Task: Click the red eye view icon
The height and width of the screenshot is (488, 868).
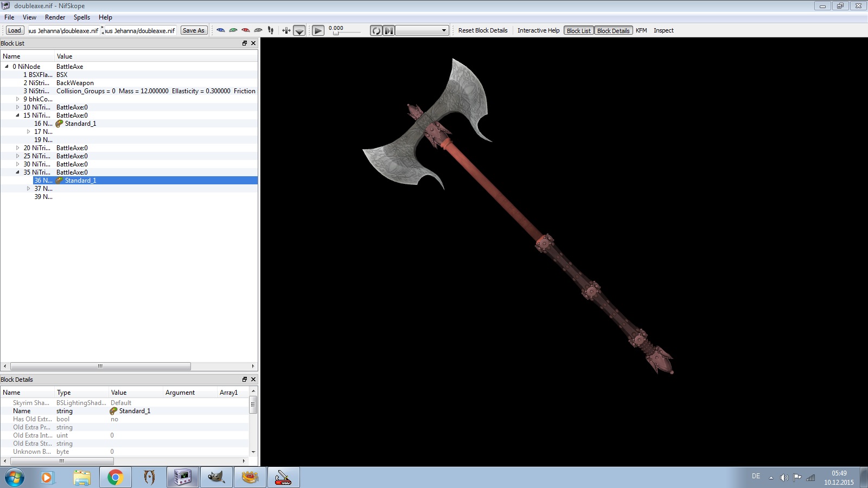Action: click(246, 30)
